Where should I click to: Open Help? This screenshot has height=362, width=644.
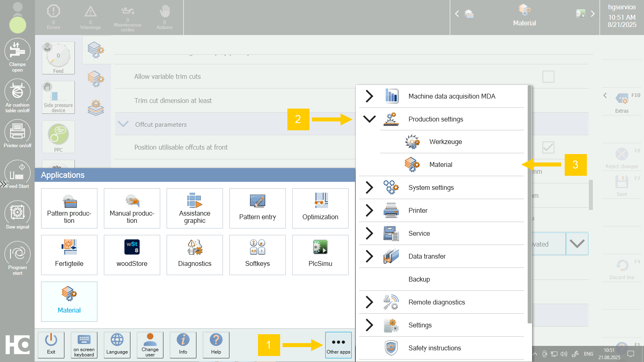[216, 345]
